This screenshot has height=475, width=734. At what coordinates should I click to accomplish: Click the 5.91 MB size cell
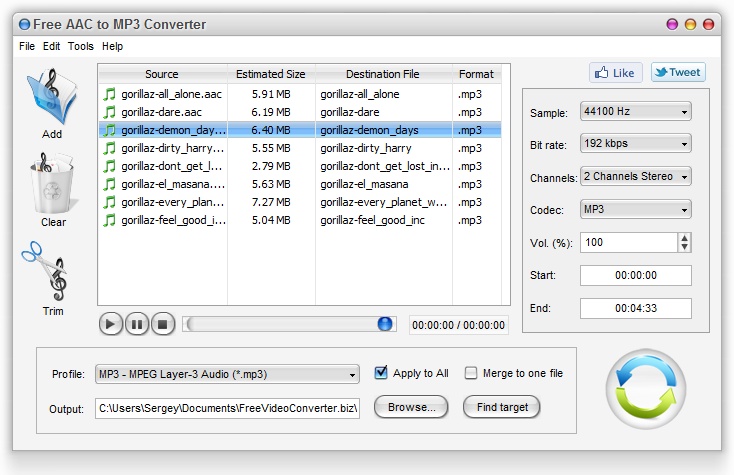tap(271, 94)
